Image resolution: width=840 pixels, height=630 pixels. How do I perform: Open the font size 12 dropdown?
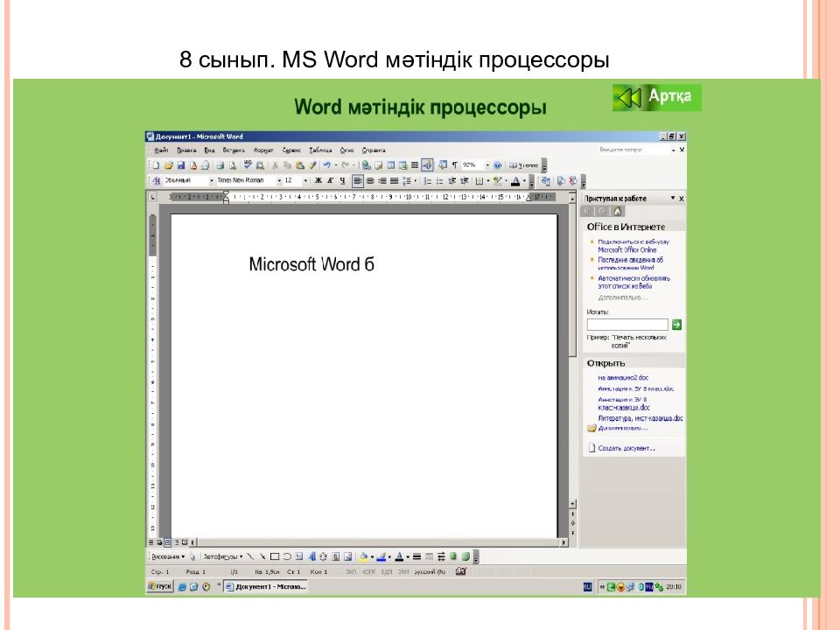coord(305,181)
